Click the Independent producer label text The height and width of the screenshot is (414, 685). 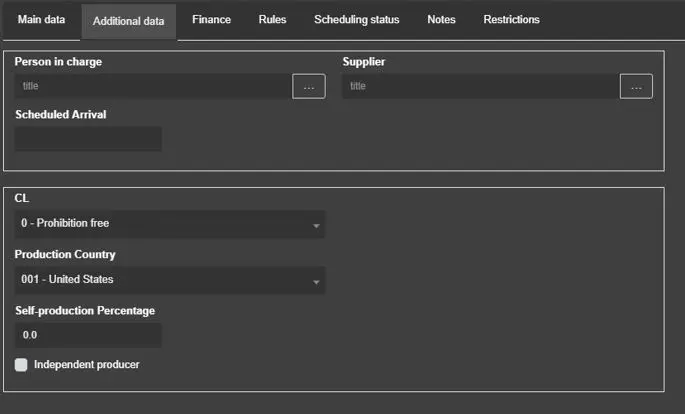click(x=86, y=365)
